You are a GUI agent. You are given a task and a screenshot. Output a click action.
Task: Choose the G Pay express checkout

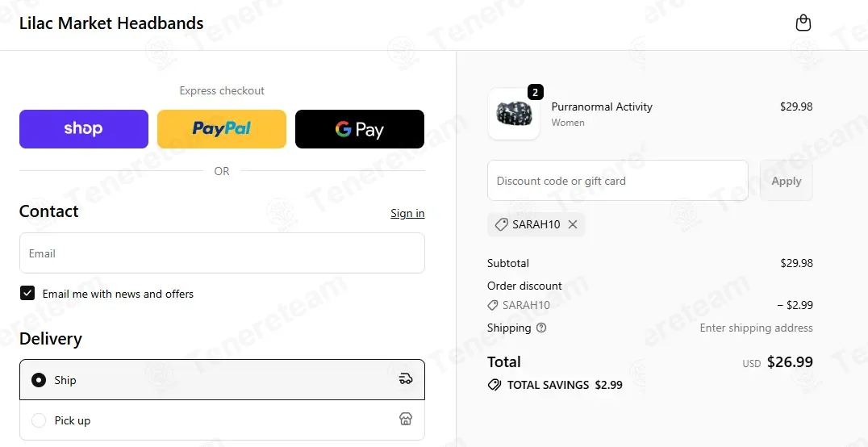tap(360, 129)
